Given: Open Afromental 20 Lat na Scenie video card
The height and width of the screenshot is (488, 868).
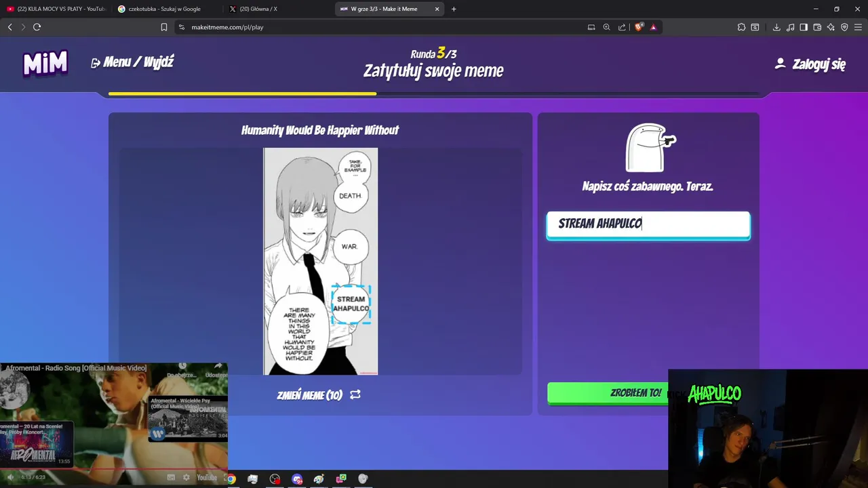Looking at the screenshot, I should pos(36,443).
